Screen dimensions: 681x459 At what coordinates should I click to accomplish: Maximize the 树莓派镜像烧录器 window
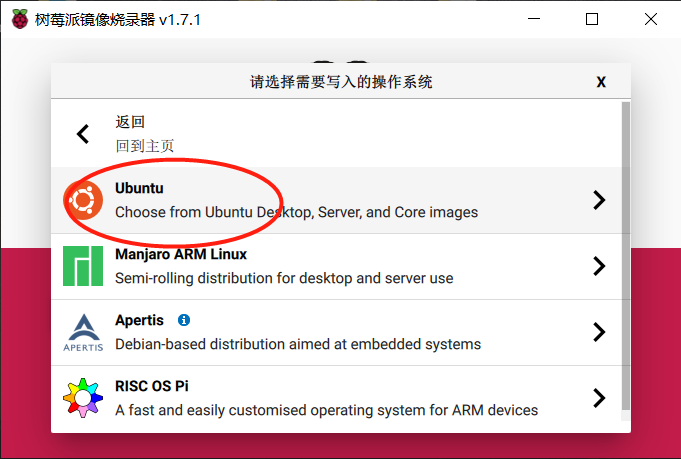tap(592, 19)
